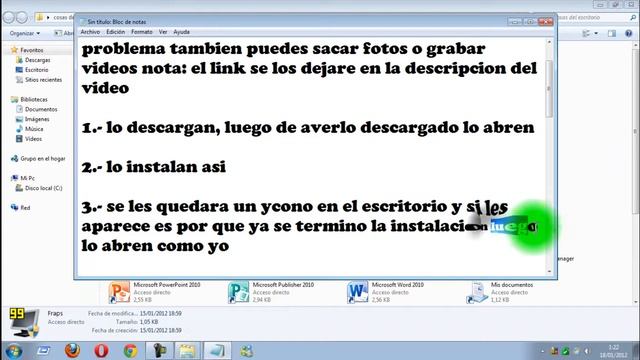Viewport: 640px width, 360px height.
Task: Open Música library in sidebar
Action: coord(34,129)
